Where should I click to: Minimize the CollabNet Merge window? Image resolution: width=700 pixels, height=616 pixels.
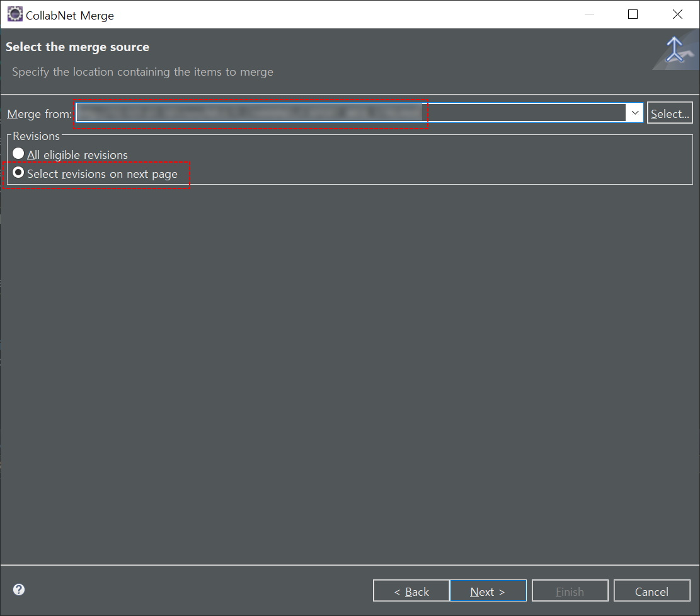[589, 15]
